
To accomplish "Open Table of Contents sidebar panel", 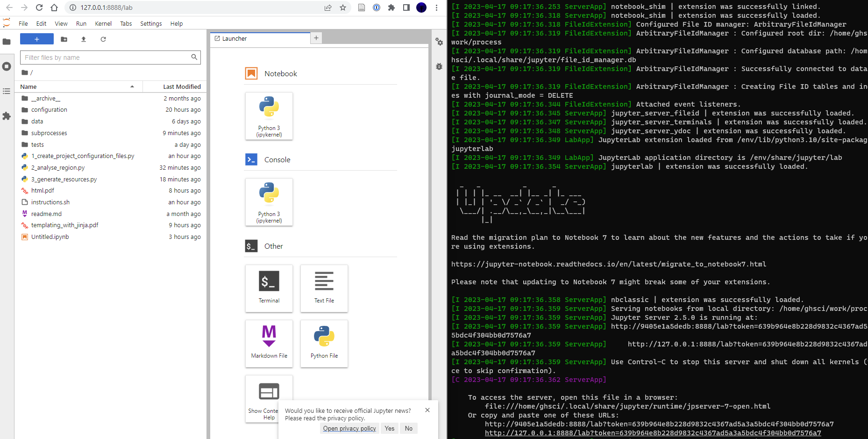I will pos(7,91).
